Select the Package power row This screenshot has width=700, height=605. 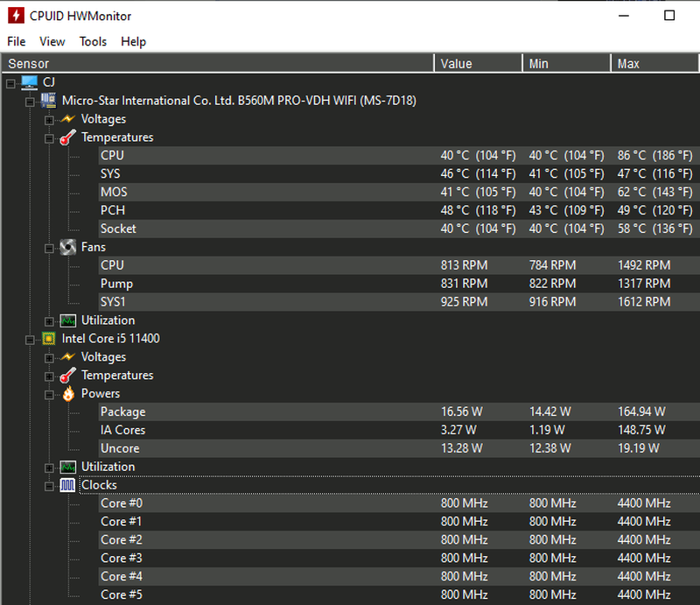[x=399, y=412]
